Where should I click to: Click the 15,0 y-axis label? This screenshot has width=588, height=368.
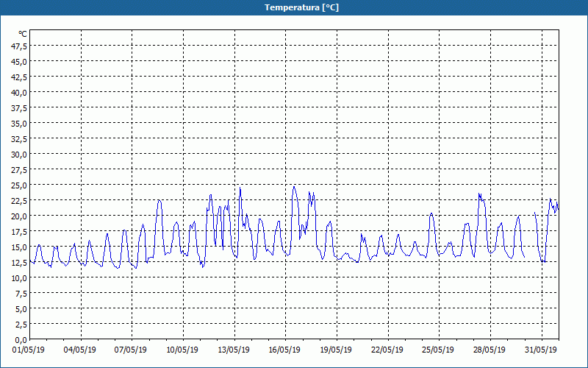(x=20, y=247)
